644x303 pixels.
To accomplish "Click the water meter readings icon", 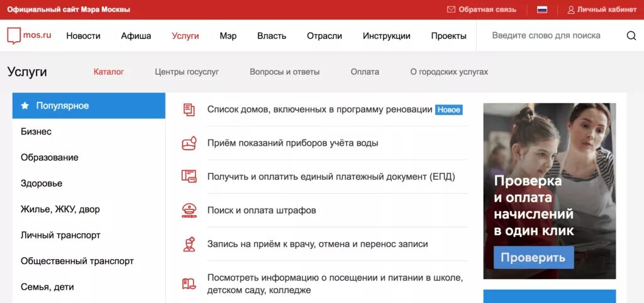I will 189,143.
